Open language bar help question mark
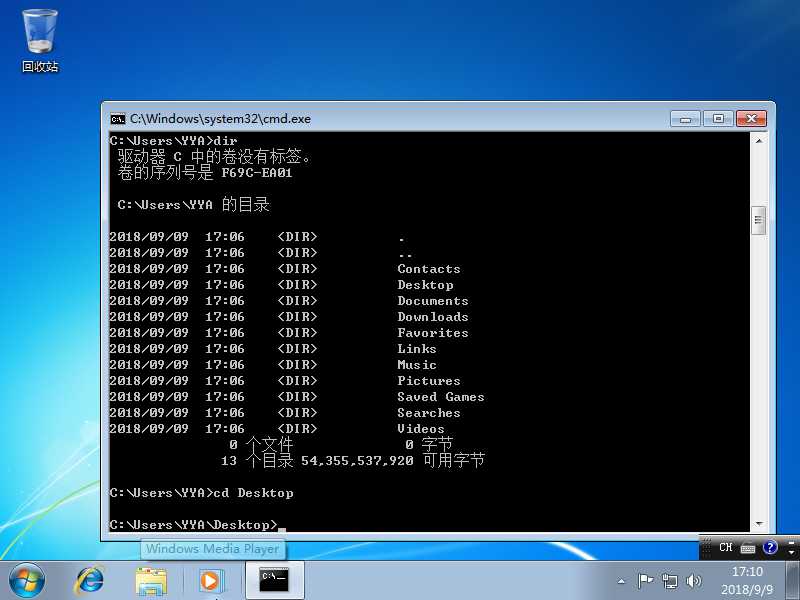Viewport: 800px width, 600px height. (x=770, y=547)
